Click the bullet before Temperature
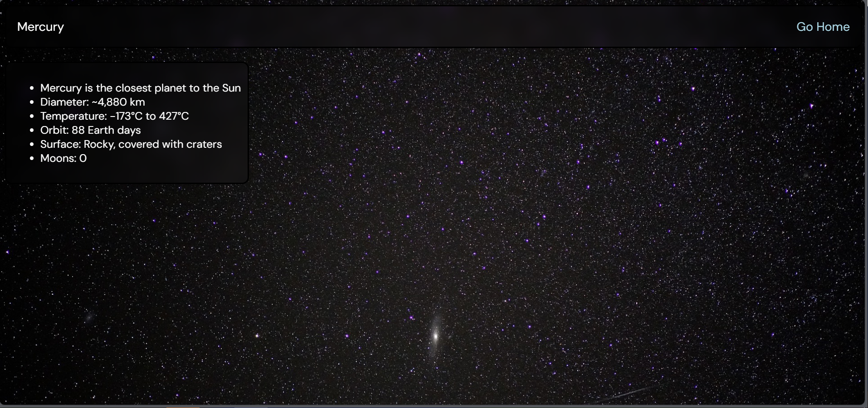The height and width of the screenshot is (408, 868). 32,117
